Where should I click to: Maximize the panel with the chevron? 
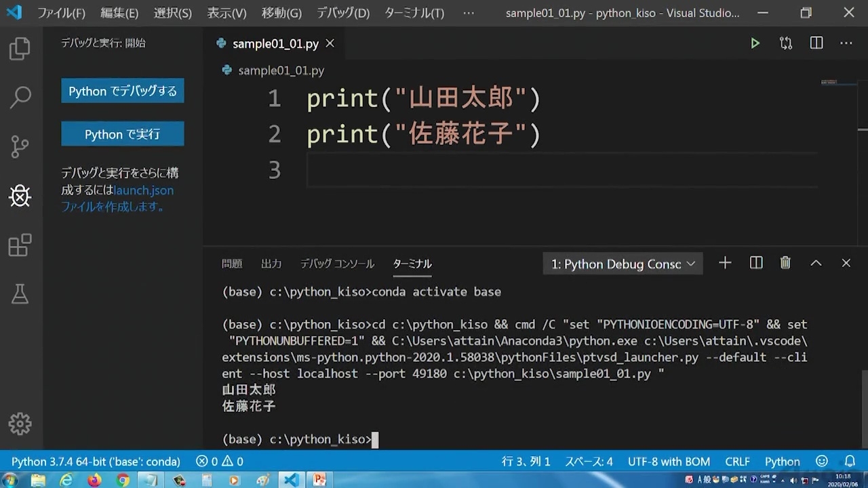pos(816,263)
